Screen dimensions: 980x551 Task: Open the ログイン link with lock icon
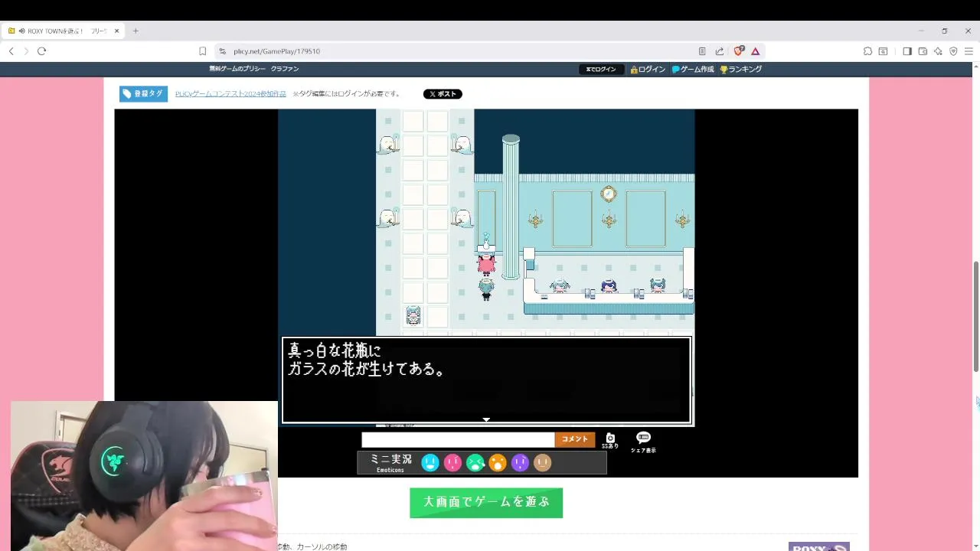(x=648, y=69)
